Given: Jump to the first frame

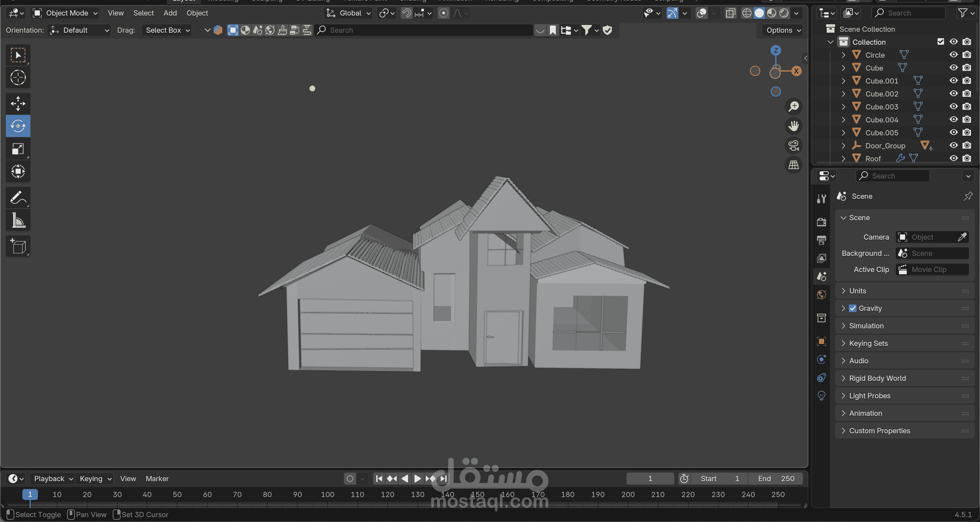Looking at the screenshot, I should (379, 479).
